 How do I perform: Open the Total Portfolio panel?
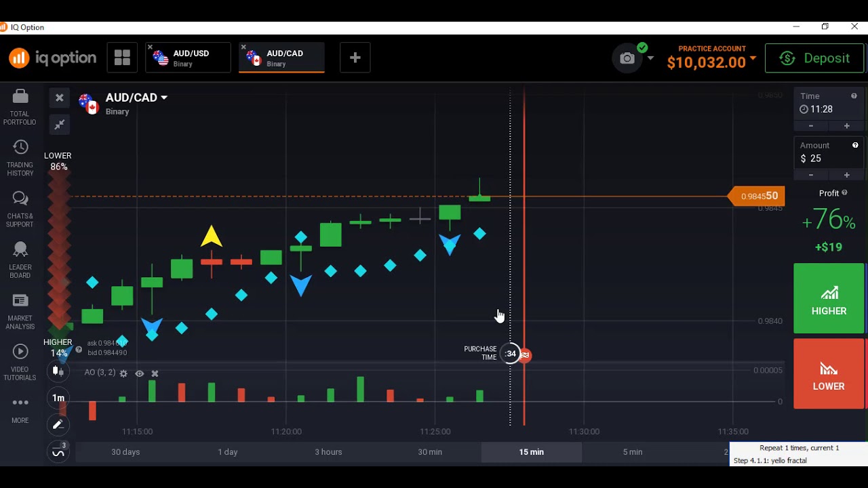(20, 107)
